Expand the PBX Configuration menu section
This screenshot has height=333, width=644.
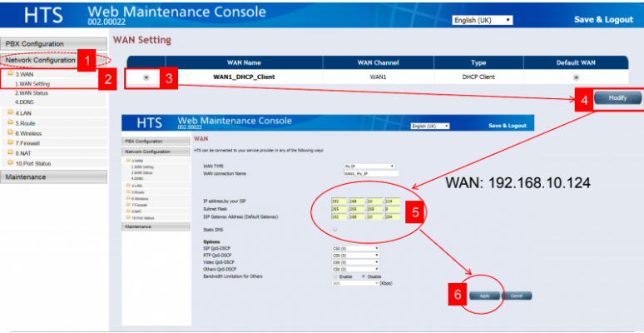tap(53, 43)
